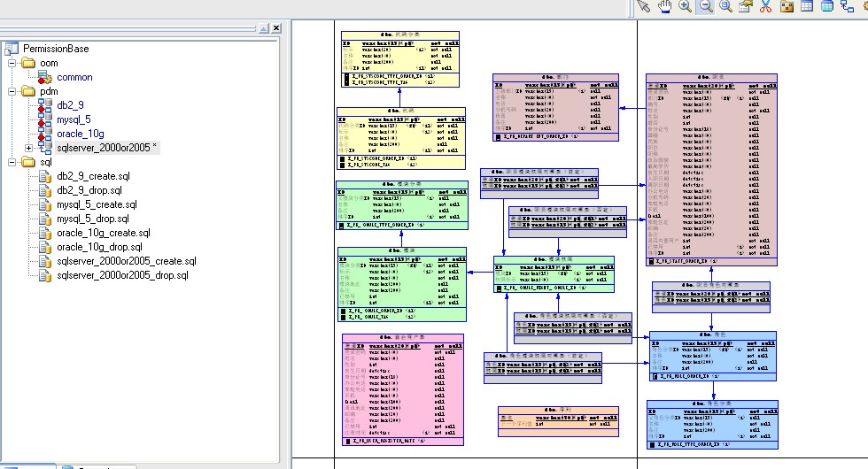The image size is (868, 469).
Task: Open the Properties tool in palette
Action: point(746,6)
